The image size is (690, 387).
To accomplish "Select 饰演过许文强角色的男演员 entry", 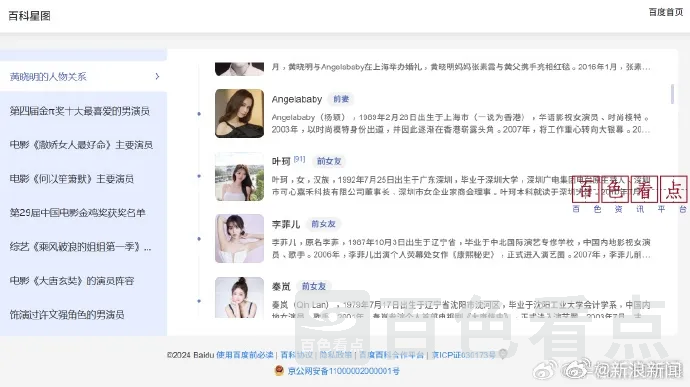I will 67,314.
